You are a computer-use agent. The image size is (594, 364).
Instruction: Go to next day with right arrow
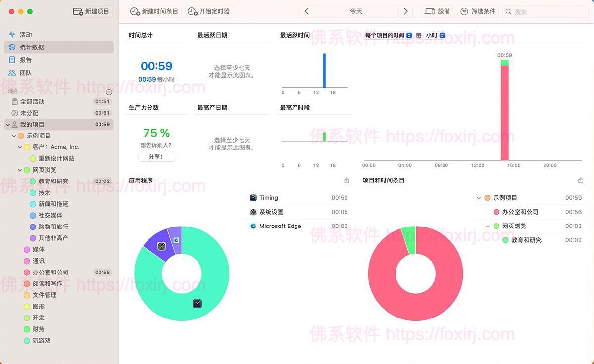pyautogui.click(x=406, y=11)
